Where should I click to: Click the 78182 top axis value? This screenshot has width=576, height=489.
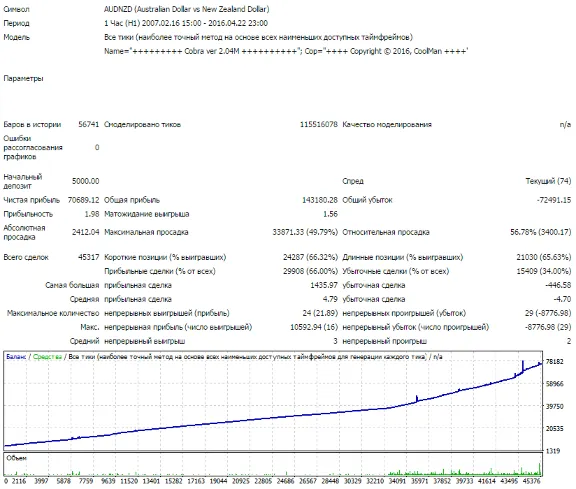pyautogui.click(x=554, y=362)
